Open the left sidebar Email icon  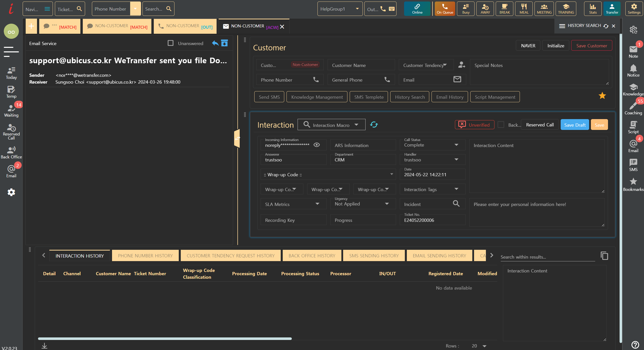[11, 171]
